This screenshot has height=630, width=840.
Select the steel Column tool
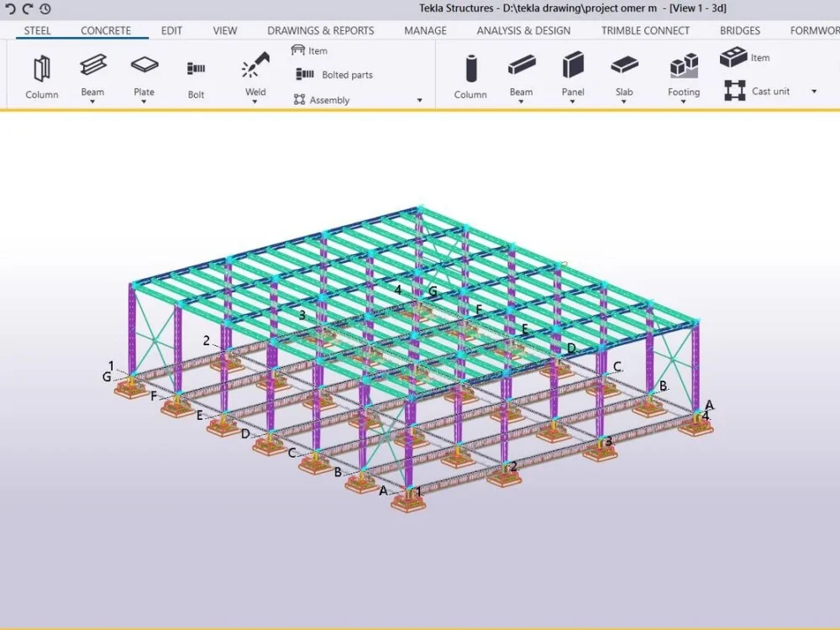[41, 74]
